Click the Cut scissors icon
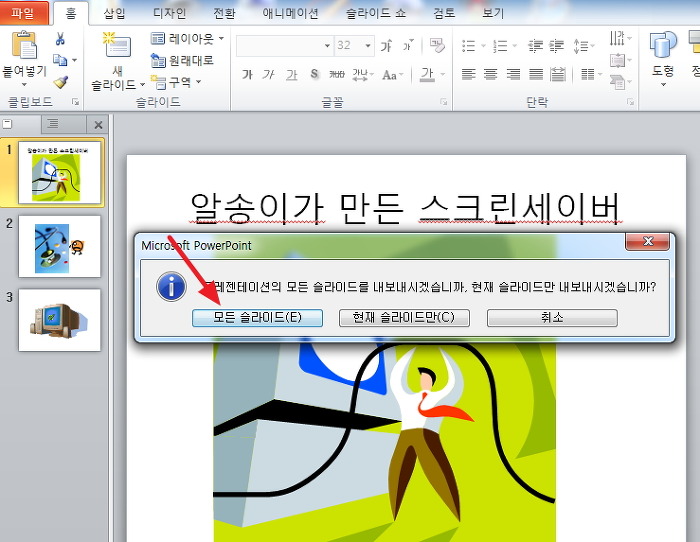 coord(60,39)
